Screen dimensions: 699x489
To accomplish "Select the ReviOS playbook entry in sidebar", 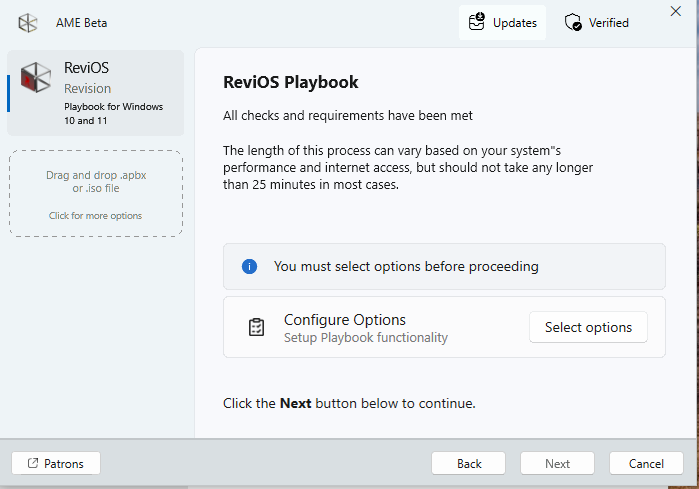I will (x=95, y=93).
